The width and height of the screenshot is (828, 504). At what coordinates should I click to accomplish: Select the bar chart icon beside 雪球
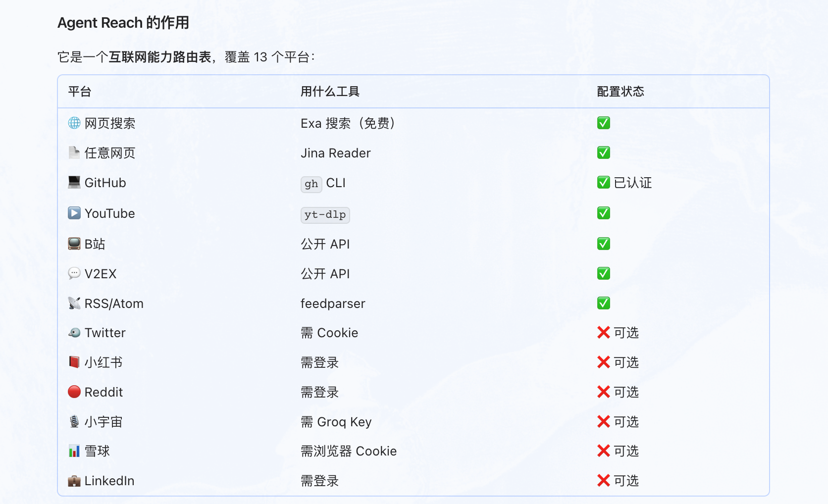coord(74,451)
